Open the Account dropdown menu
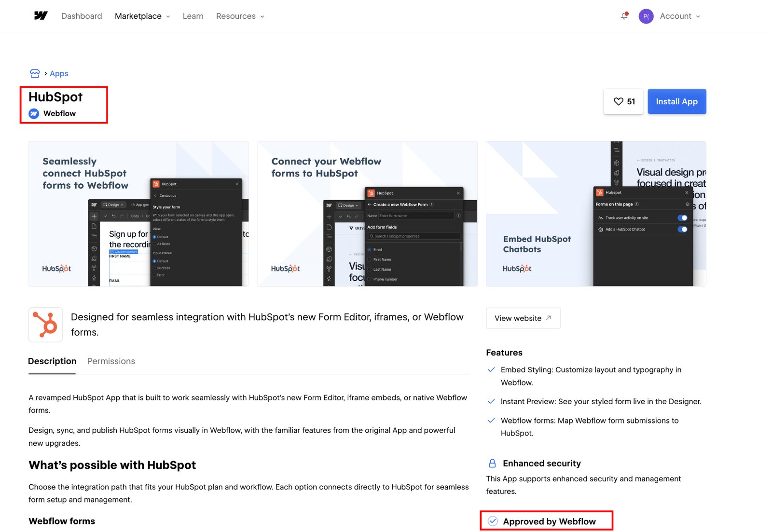Viewport: 772px width, 532px height. 680,16
